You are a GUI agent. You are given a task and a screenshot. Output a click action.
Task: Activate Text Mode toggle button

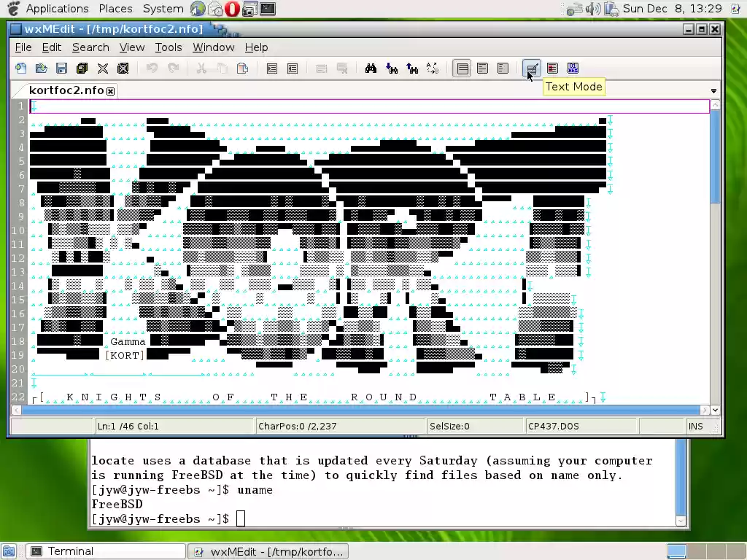(x=532, y=68)
